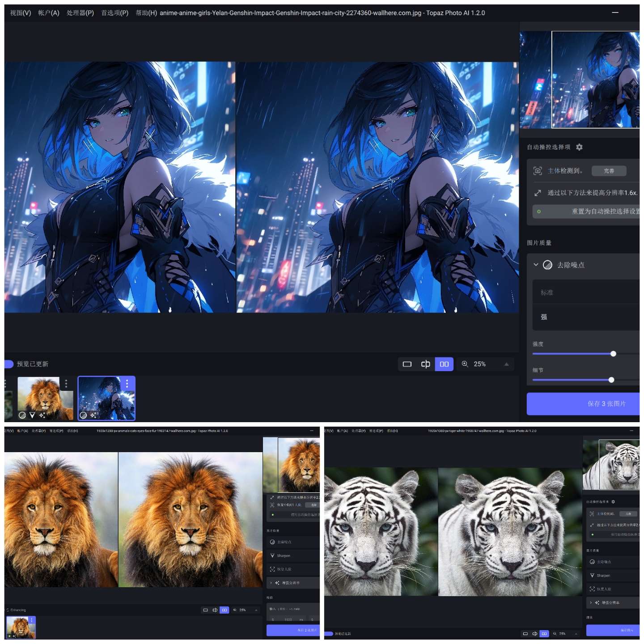
Task: Open the 25% zoom dropdown in tiger window
Action: (565, 634)
